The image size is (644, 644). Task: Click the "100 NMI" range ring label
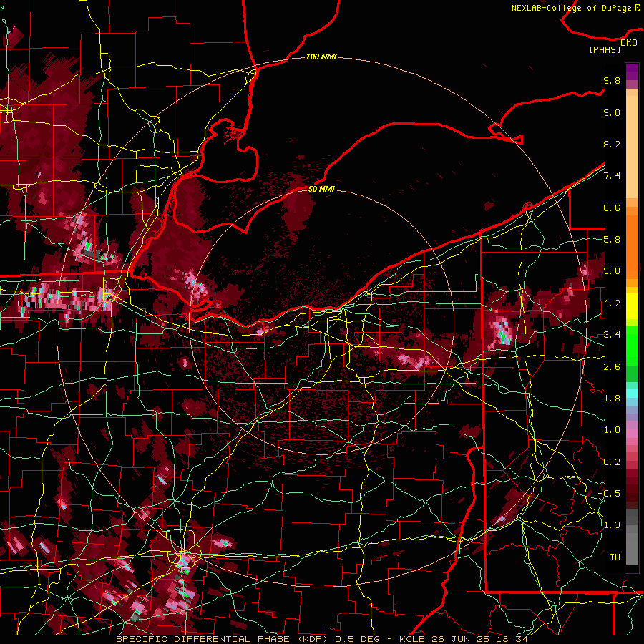click(x=321, y=57)
